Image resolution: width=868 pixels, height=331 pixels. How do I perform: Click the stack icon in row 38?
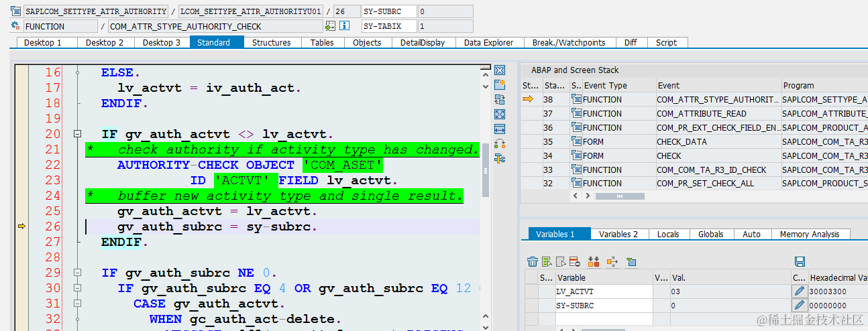point(576,99)
